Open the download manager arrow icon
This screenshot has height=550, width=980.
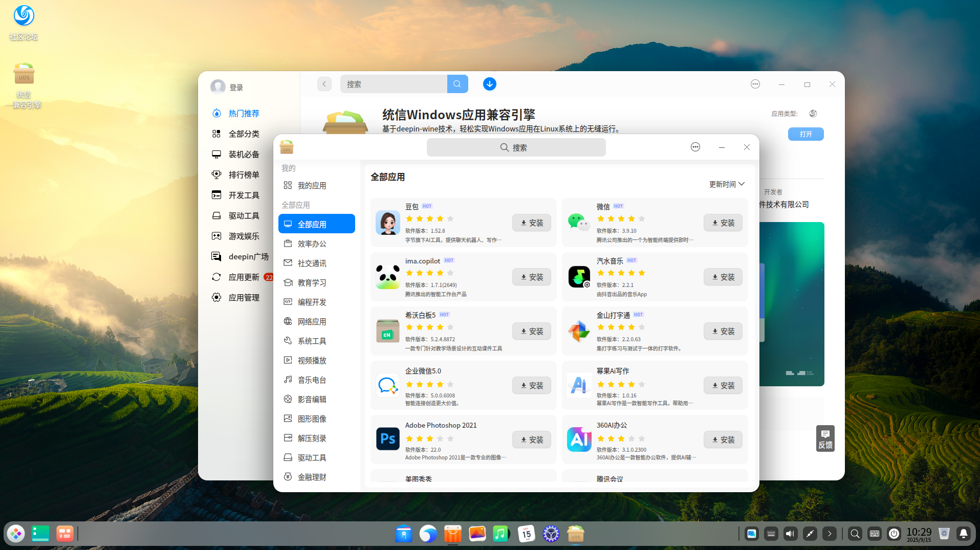pos(490,84)
